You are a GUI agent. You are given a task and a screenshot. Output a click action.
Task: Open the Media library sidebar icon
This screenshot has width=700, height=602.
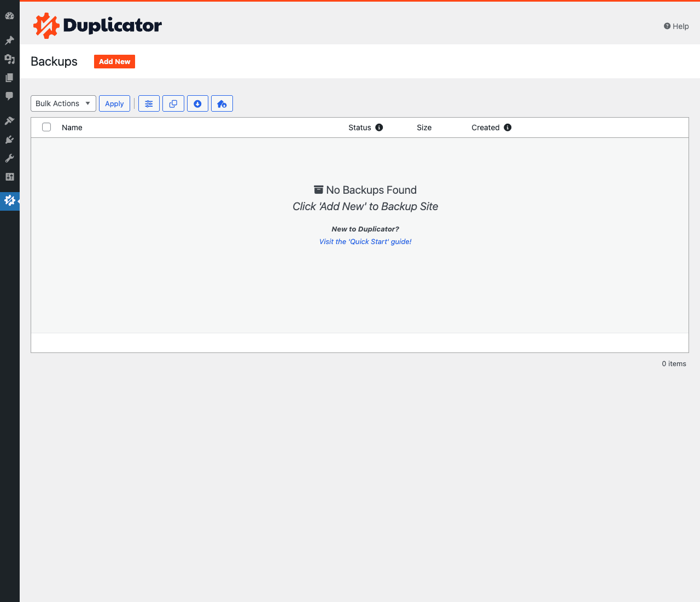[9, 59]
